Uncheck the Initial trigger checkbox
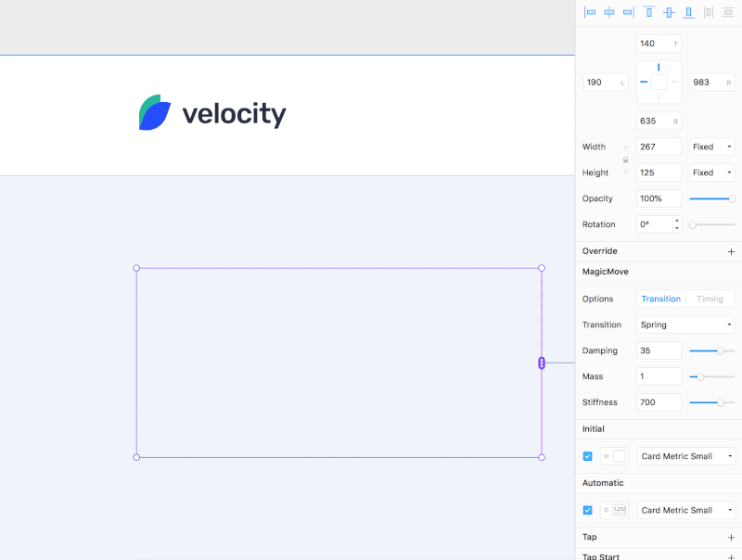Image resolution: width=742 pixels, height=560 pixels. 588,456
